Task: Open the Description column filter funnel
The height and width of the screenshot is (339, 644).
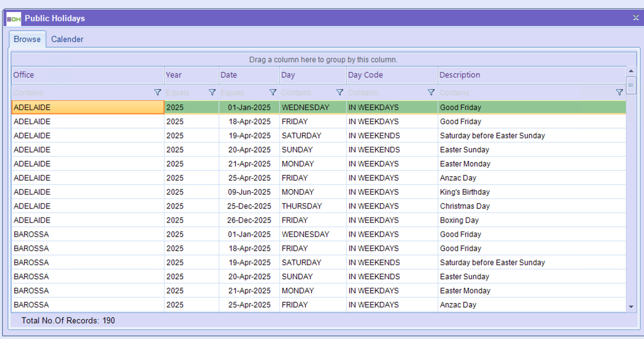Action: 619,92
